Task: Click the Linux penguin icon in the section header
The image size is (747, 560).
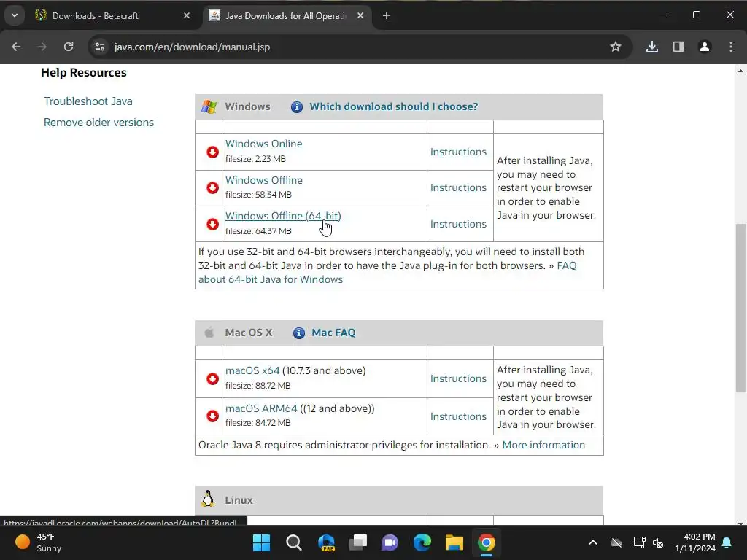Action: click(208, 499)
